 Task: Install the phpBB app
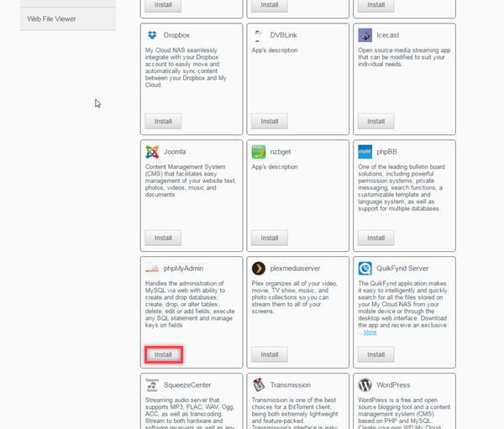tap(376, 238)
